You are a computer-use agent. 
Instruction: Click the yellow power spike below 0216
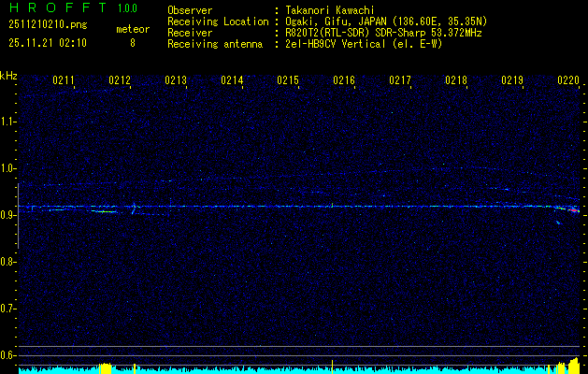click(332, 367)
